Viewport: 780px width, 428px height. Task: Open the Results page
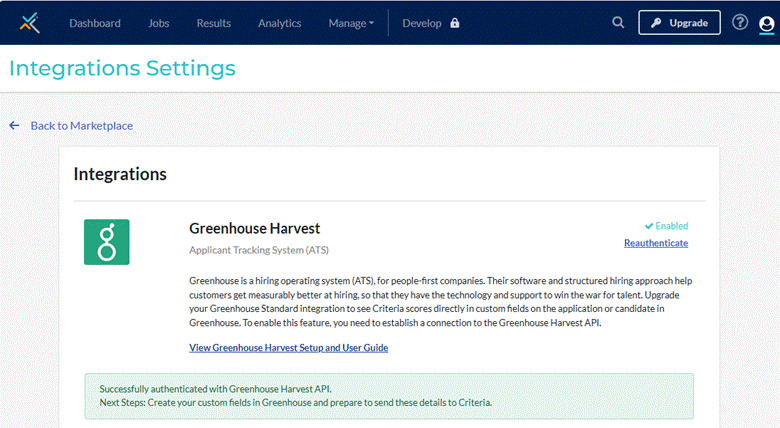(213, 23)
